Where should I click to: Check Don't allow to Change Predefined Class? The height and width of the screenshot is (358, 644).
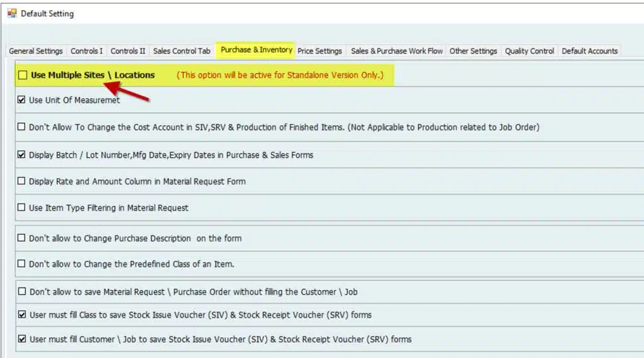[x=21, y=264]
